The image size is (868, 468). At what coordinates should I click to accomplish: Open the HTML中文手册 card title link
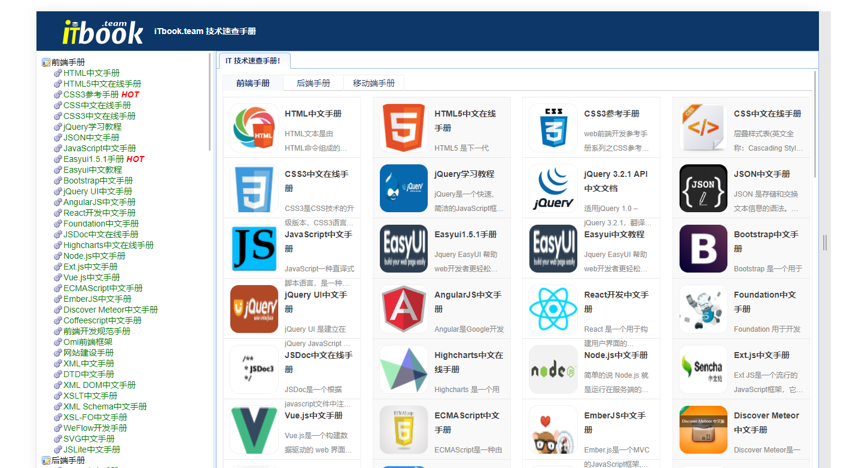(x=313, y=114)
